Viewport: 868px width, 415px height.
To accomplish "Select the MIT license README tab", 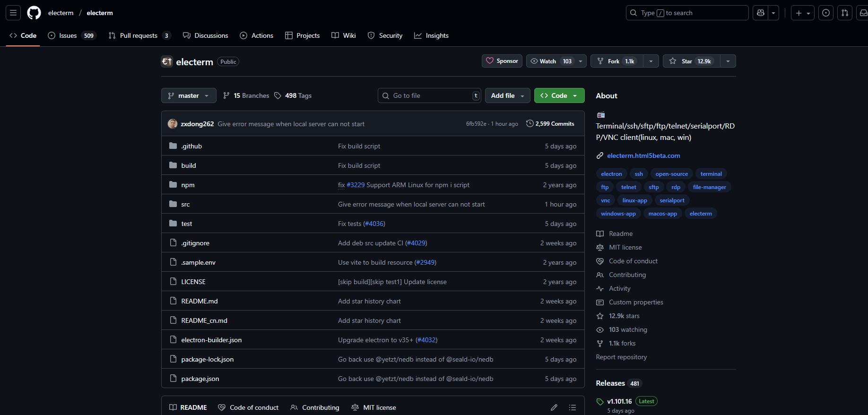I will pyautogui.click(x=374, y=407).
